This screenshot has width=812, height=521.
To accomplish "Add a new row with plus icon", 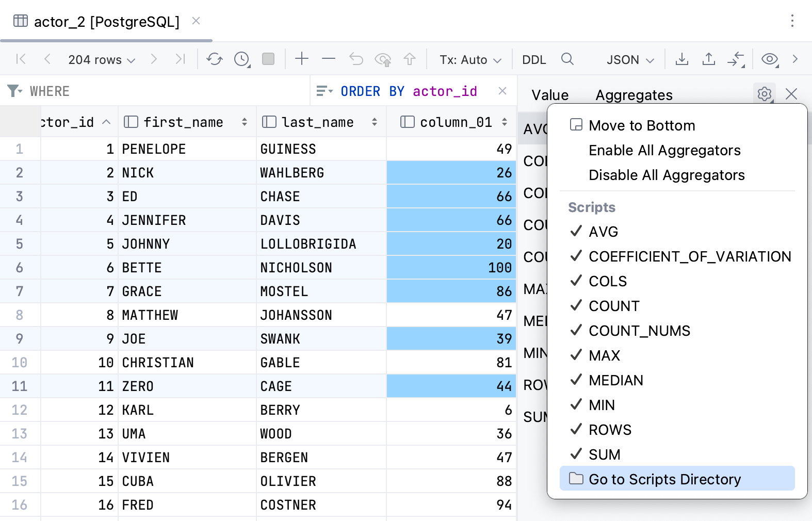I will [x=301, y=59].
